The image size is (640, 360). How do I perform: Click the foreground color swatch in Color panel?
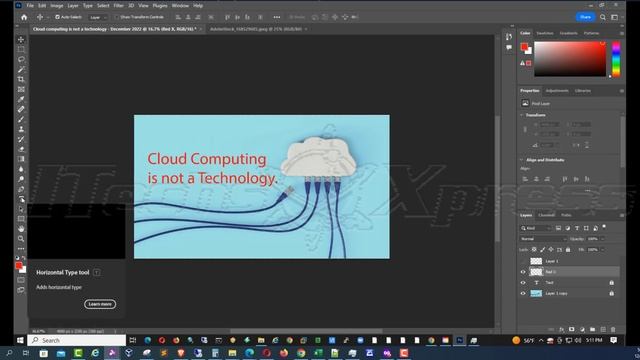coord(524,47)
